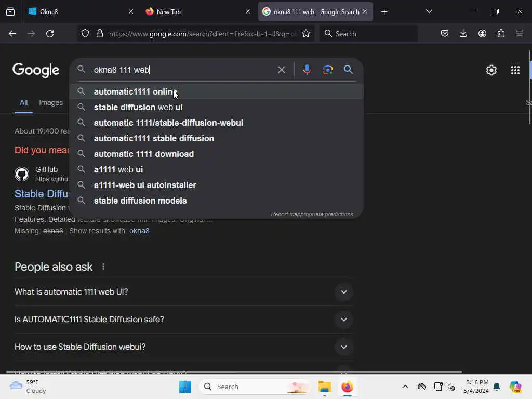Bookmark this page with the star
The height and width of the screenshot is (399, 532).
point(306,34)
